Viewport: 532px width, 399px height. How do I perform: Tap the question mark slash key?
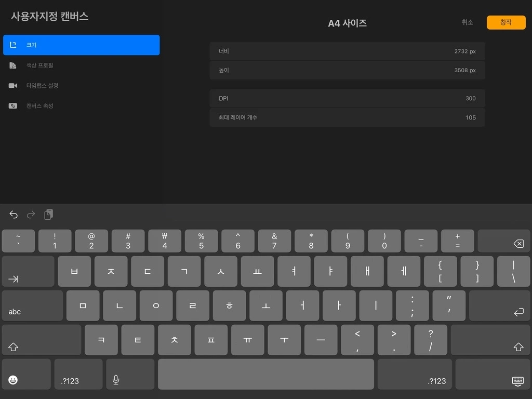pos(431,340)
